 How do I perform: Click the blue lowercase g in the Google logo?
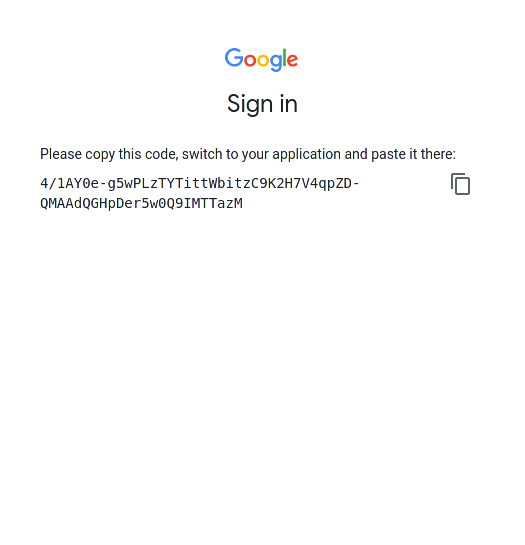pyautogui.click(x=276, y=63)
